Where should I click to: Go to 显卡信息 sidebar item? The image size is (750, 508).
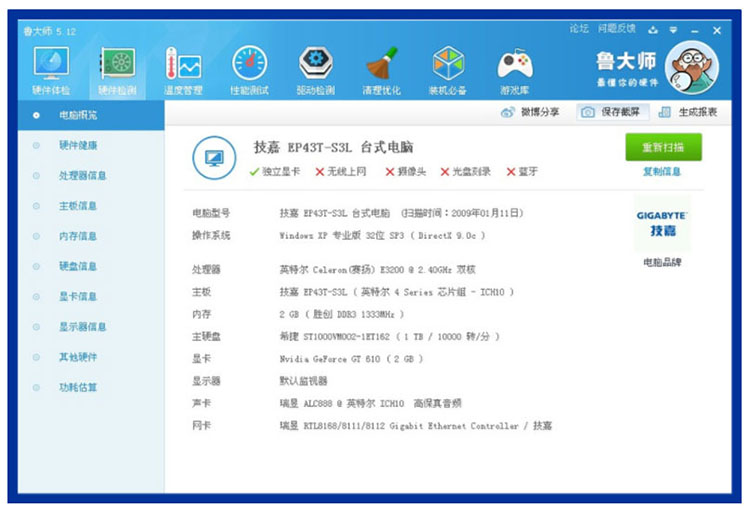coord(78,296)
